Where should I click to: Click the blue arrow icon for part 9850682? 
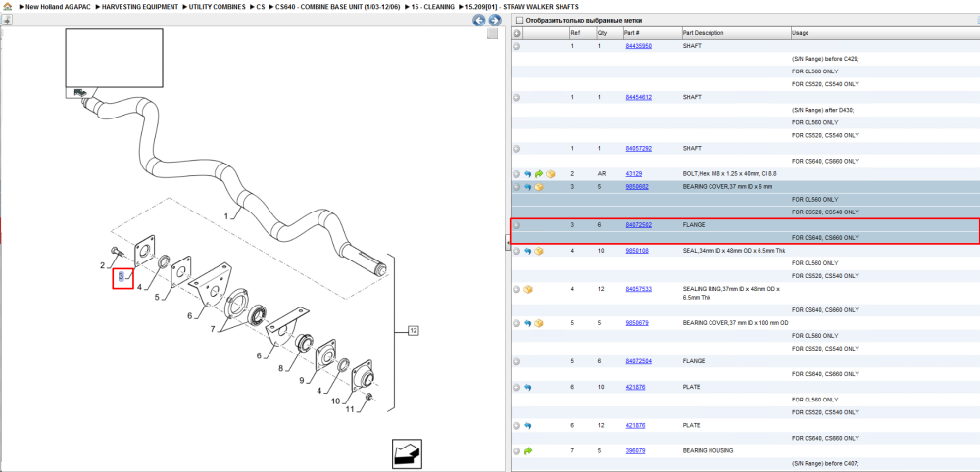coord(527,187)
